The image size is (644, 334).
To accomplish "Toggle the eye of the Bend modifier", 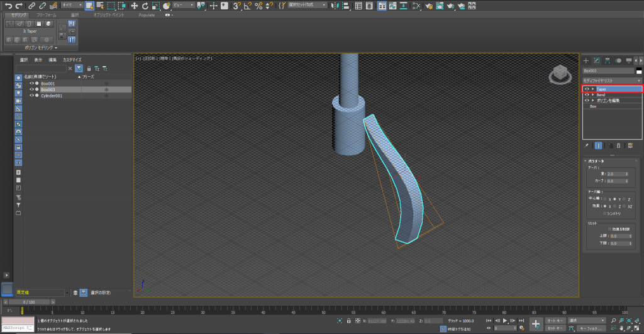I will (587, 94).
